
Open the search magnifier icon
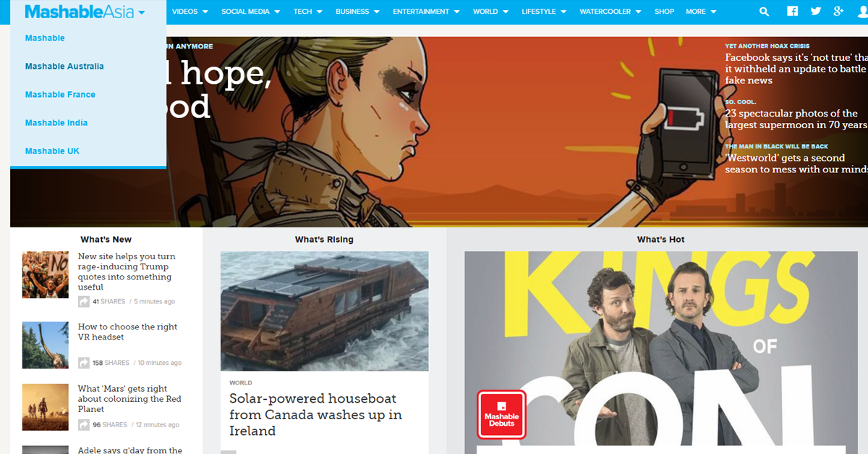[x=765, y=12]
